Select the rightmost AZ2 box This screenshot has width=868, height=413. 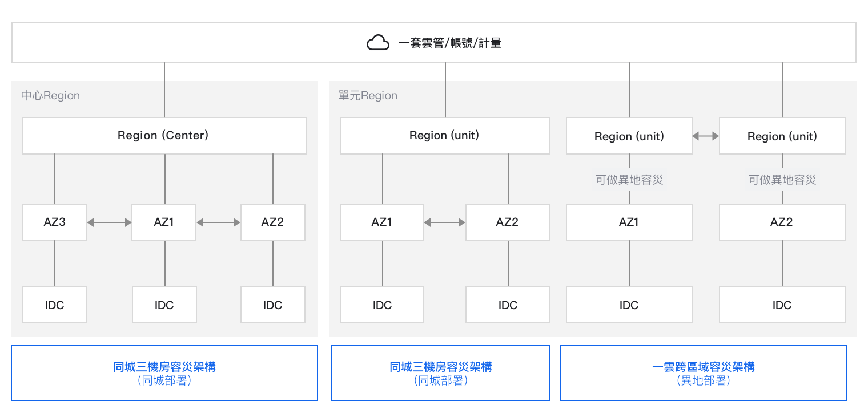click(x=782, y=222)
